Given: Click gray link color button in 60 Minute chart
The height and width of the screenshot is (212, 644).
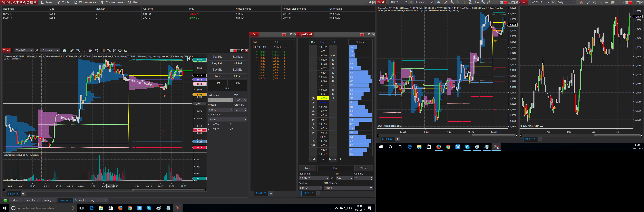Looking at the screenshot, I should click(x=502, y=2).
